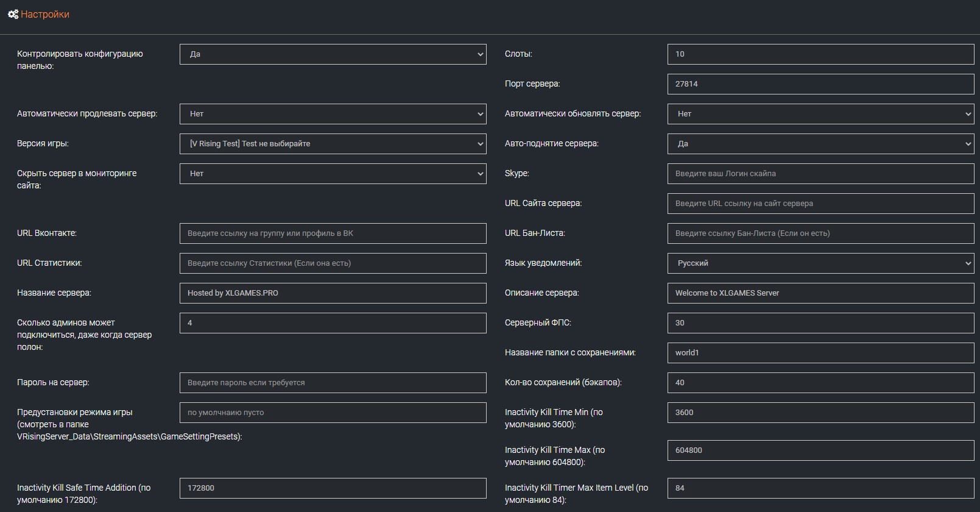This screenshot has height=512, width=980.
Task: Open the Язык уведомлений dropdown
Action: click(820, 263)
